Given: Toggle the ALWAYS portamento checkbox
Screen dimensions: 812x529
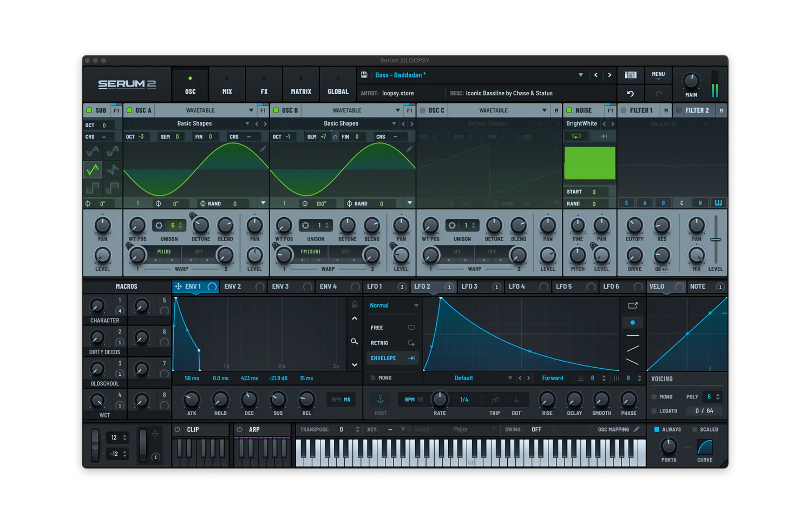Looking at the screenshot, I should tap(657, 430).
